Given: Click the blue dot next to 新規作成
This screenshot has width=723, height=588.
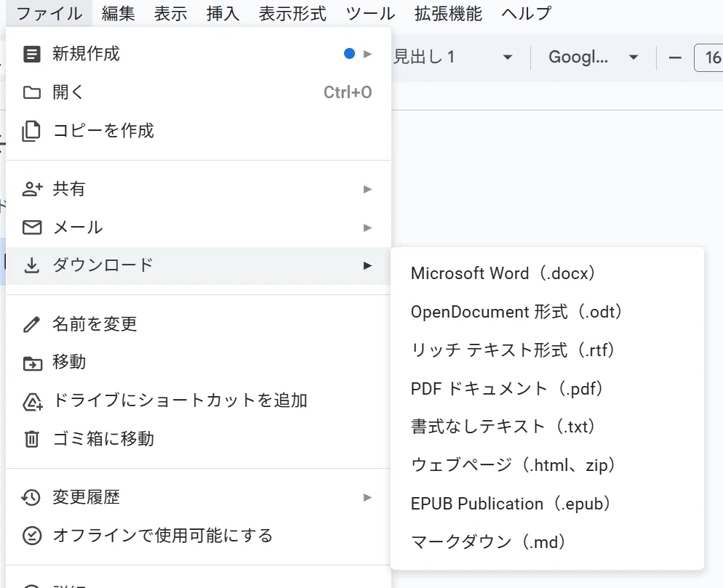Looking at the screenshot, I should point(350,54).
